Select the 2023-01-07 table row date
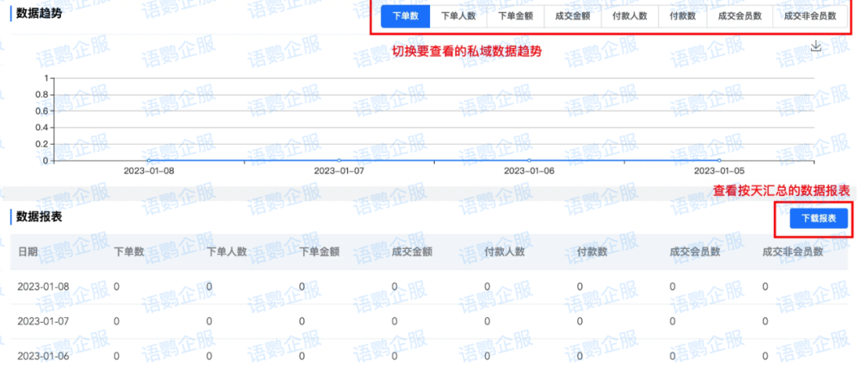The width and height of the screenshot is (868, 371). (x=43, y=321)
